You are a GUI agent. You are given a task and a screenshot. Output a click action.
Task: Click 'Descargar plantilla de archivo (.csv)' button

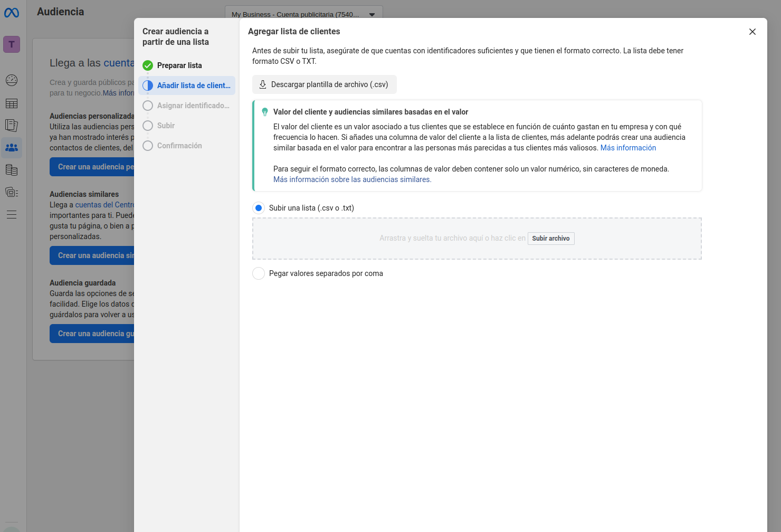coord(325,84)
